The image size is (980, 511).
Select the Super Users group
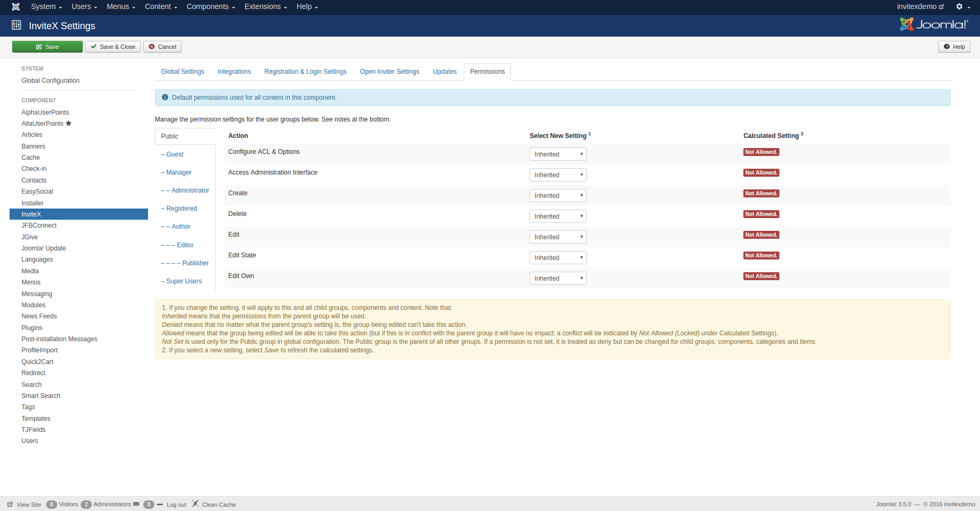184,281
